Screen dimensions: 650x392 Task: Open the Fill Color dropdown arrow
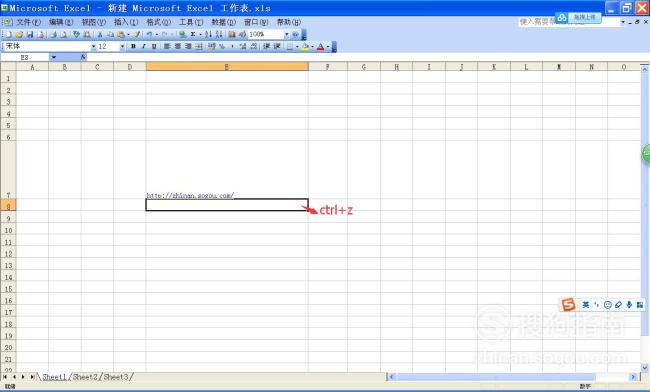pyautogui.click(x=312, y=46)
